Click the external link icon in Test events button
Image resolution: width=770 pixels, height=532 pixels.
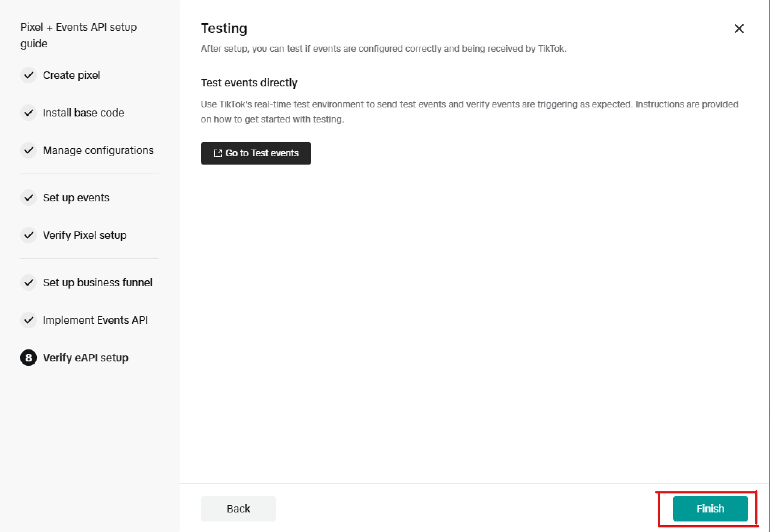218,153
